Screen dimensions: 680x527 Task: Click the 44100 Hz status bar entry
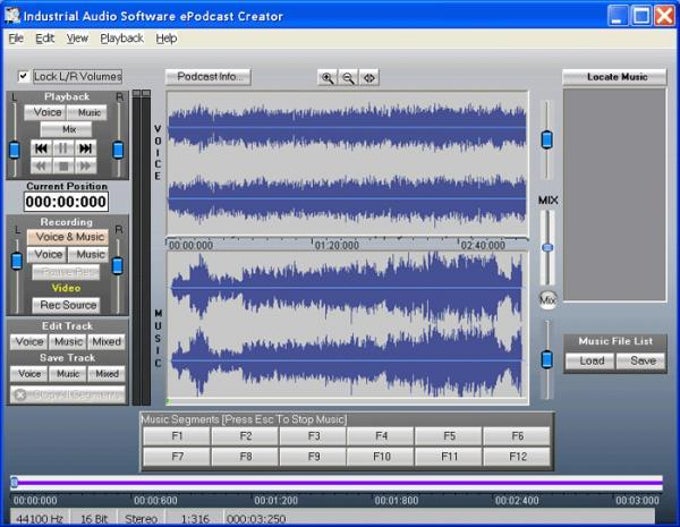coord(39,519)
